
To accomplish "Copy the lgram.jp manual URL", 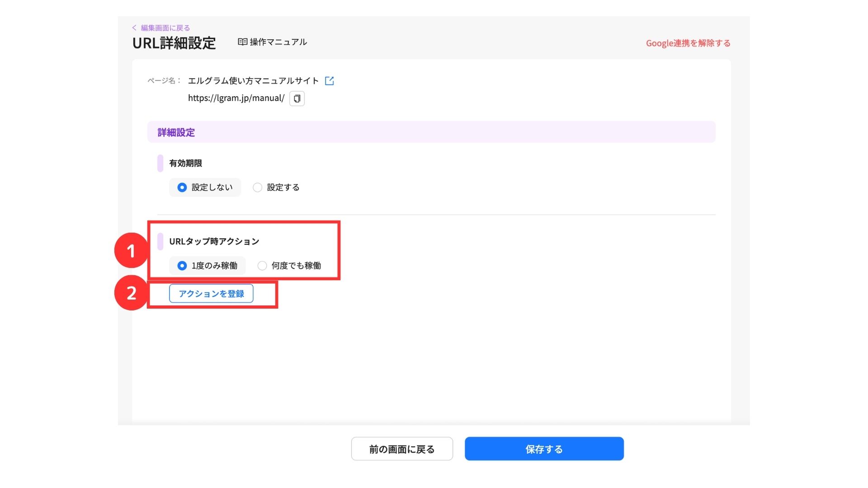I will coord(297,99).
